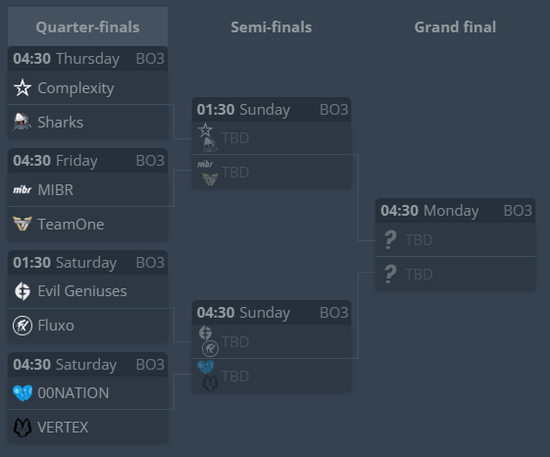Open the 04:30 Monday grand final match
This screenshot has width=550, height=457.
pyautogui.click(x=455, y=211)
